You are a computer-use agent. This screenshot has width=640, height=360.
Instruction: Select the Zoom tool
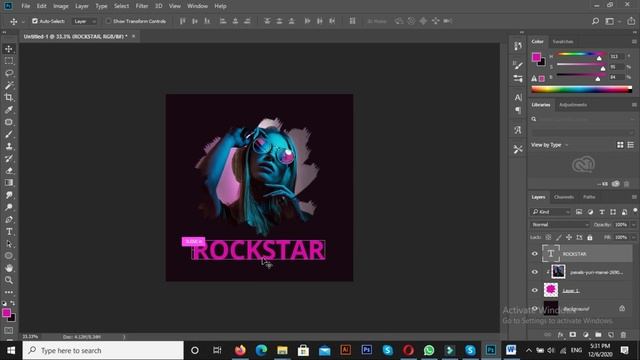tap(9, 280)
